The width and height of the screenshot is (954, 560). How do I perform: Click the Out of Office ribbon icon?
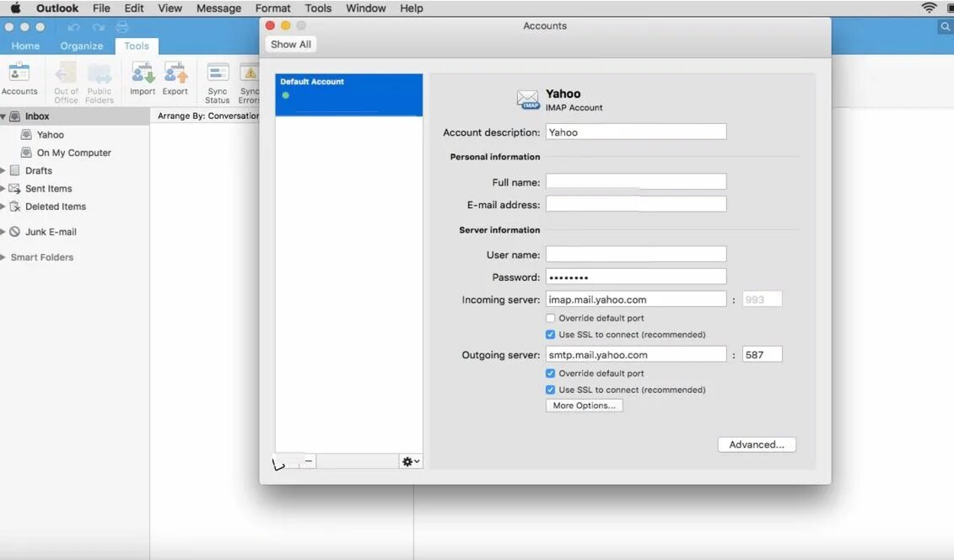point(66,82)
